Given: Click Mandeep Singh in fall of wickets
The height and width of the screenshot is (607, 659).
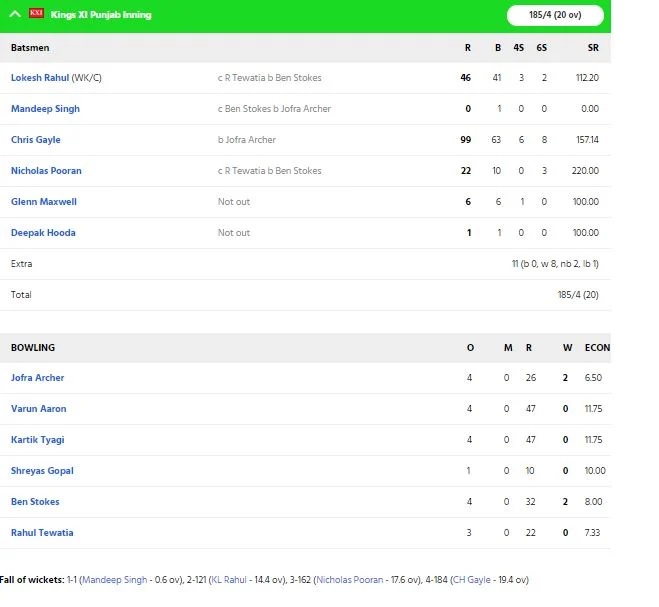Looking at the screenshot, I should (114, 580).
